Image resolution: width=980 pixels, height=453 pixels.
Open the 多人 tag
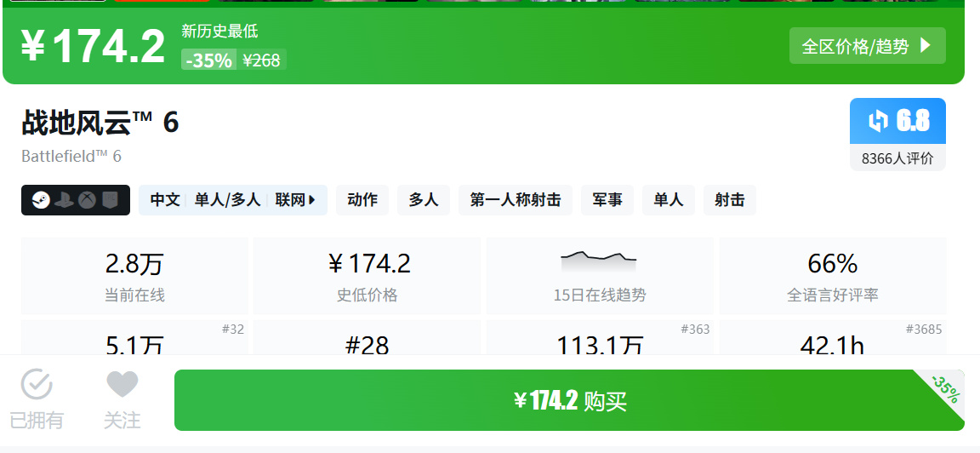pyautogui.click(x=424, y=200)
